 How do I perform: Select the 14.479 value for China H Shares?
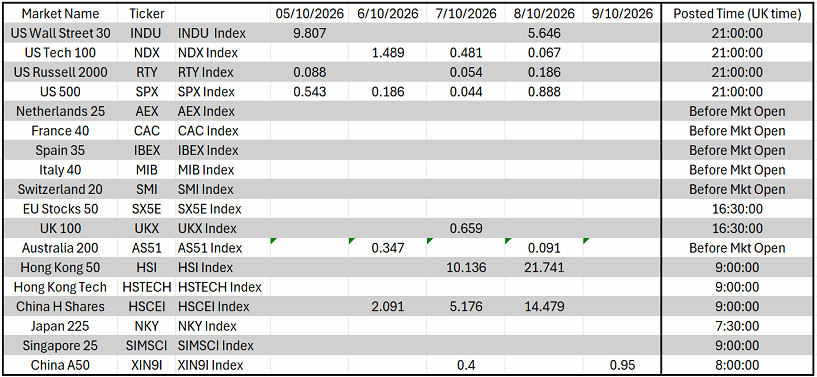tap(544, 306)
